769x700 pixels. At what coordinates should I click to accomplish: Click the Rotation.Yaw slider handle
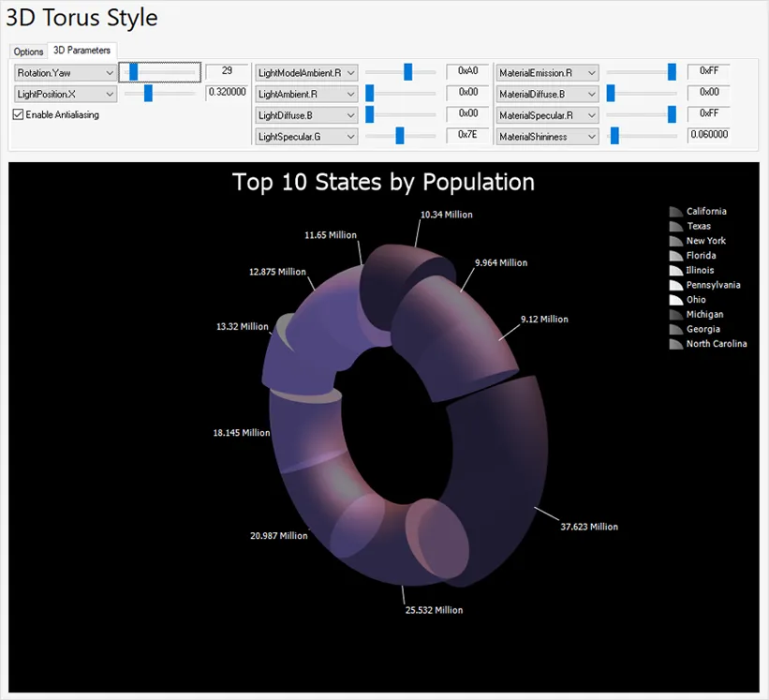131,72
